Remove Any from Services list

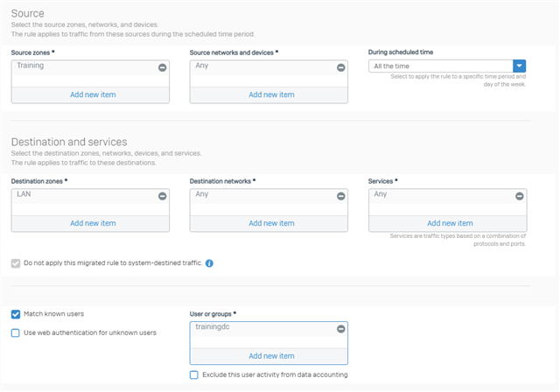[519, 196]
